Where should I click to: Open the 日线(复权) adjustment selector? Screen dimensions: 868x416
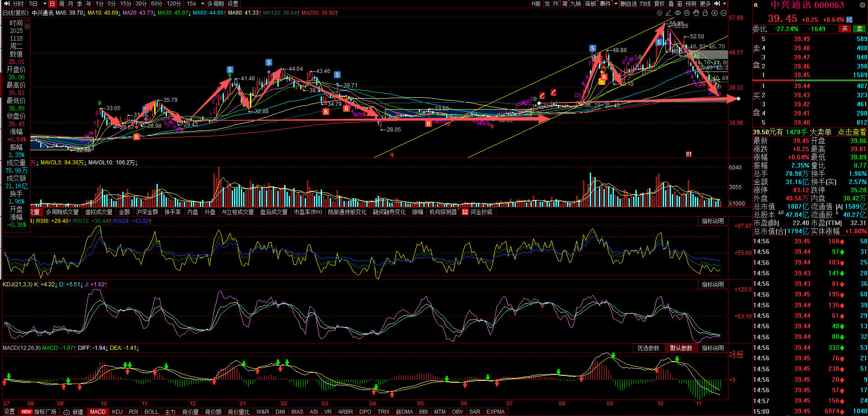click(16, 13)
